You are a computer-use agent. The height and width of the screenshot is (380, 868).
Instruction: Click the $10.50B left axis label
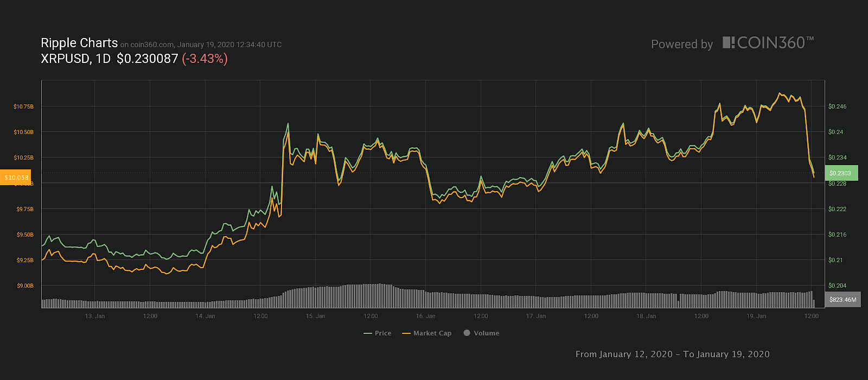23,132
